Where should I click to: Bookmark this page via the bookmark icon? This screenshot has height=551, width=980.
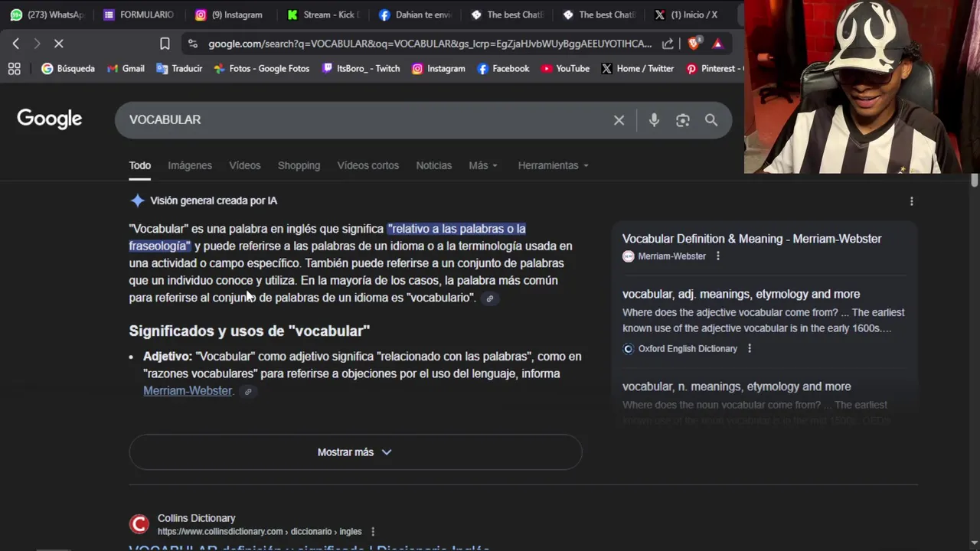coord(165,44)
